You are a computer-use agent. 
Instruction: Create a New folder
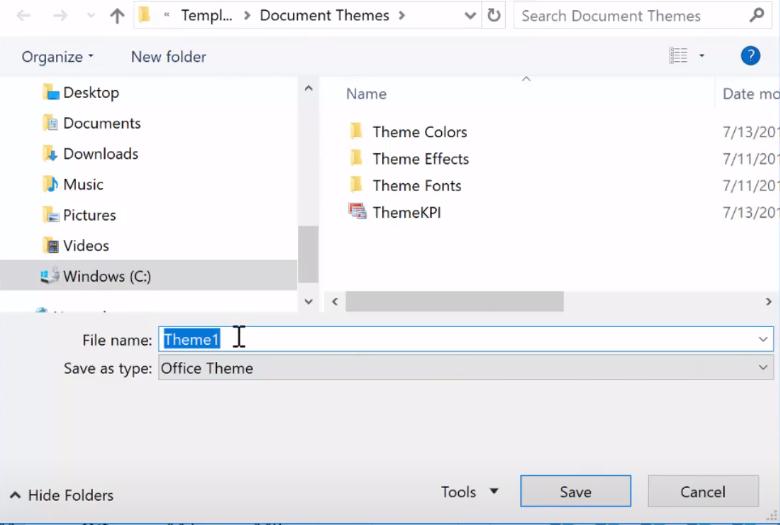click(168, 57)
